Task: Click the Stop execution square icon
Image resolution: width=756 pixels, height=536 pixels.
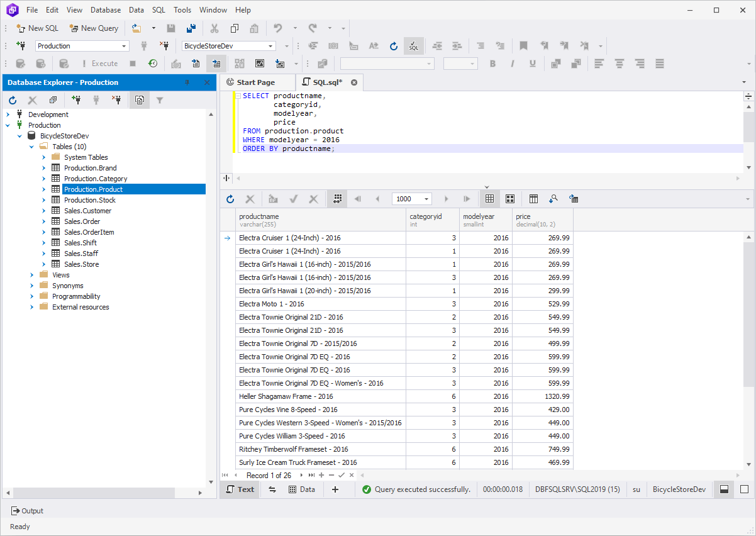Action: point(133,64)
